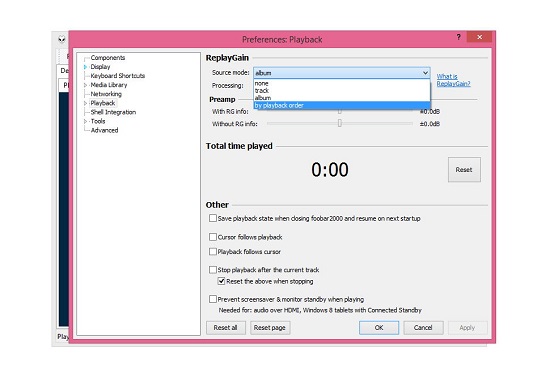Select Keyboard Shortcuts in tree
Viewport: 550px width, 378px height.
point(118,76)
